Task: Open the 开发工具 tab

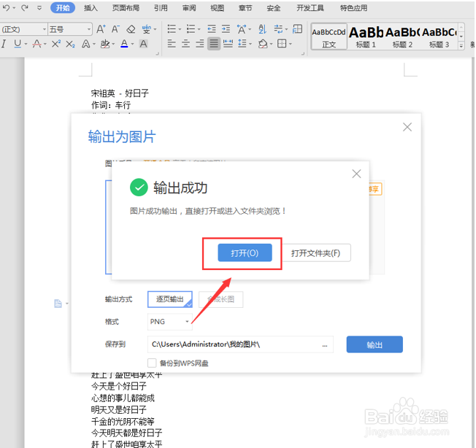Action: [310, 8]
